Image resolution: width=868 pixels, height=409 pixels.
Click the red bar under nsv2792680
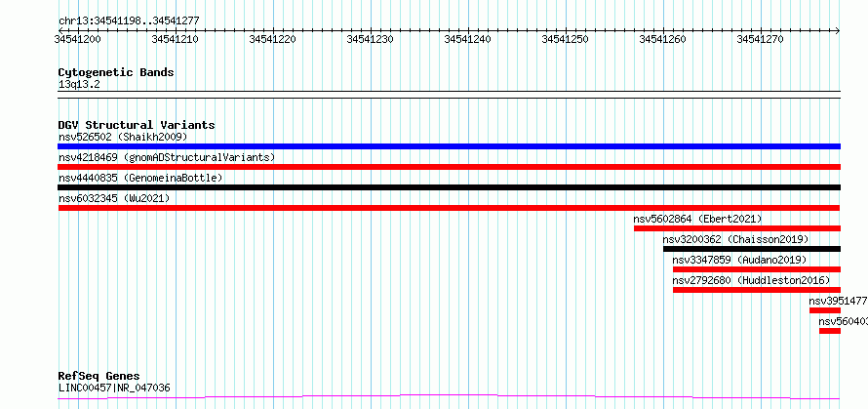(x=757, y=290)
